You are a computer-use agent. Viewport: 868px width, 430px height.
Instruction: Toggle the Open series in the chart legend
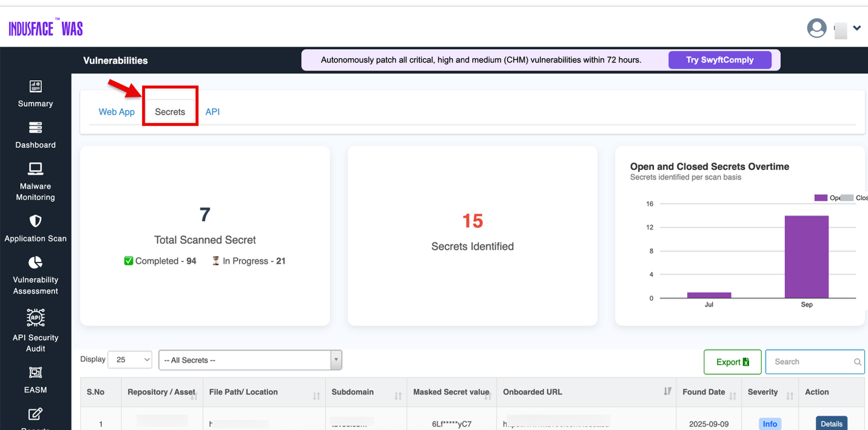pyautogui.click(x=829, y=198)
